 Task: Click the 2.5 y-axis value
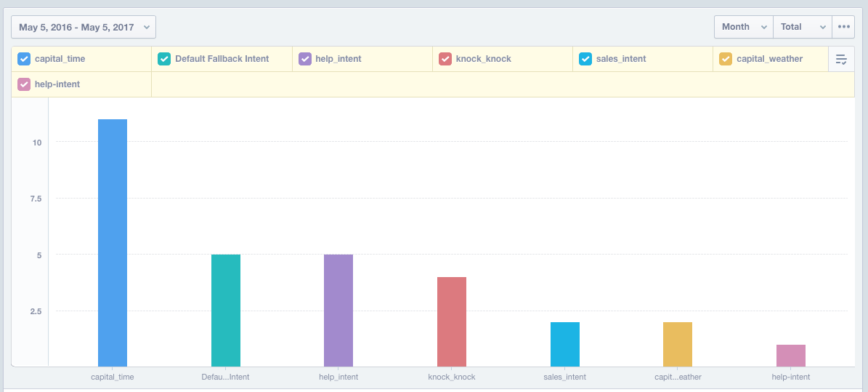(36, 311)
